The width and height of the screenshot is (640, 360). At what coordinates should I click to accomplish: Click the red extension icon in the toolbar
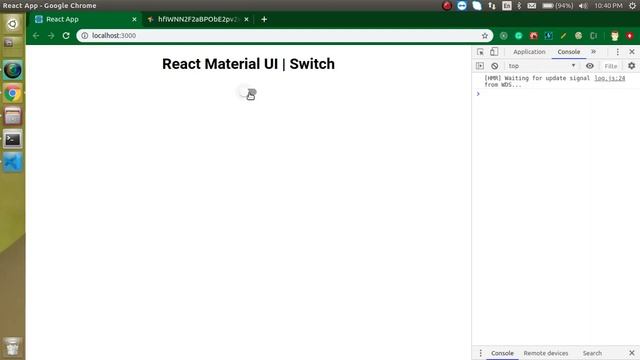(x=533, y=36)
